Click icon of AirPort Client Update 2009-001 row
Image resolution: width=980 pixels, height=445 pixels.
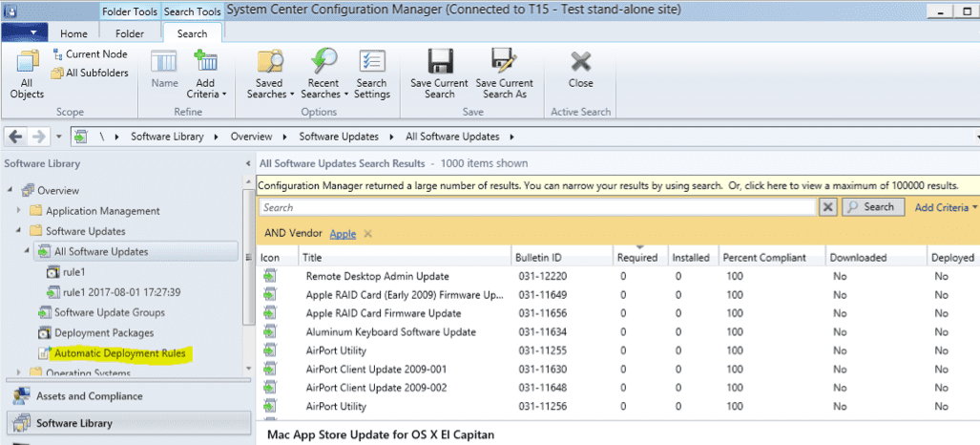(270, 369)
